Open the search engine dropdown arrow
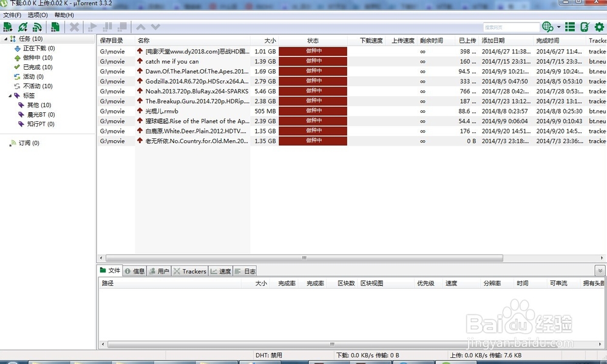This screenshot has height=364, width=607. [x=558, y=27]
